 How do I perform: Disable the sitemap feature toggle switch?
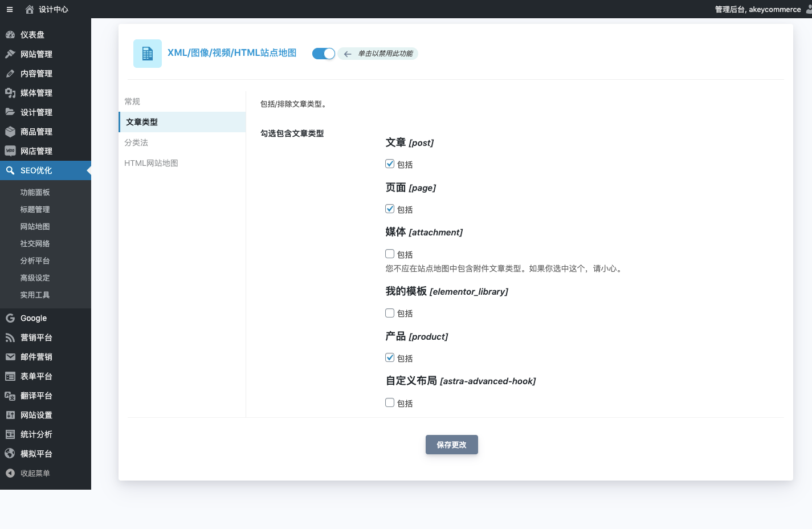(324, 54)
